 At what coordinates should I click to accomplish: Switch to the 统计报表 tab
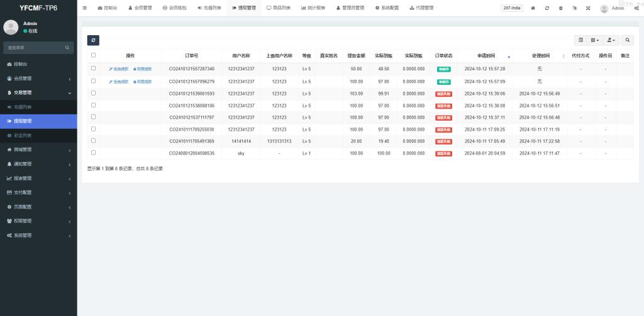click(x=313, y=8)
